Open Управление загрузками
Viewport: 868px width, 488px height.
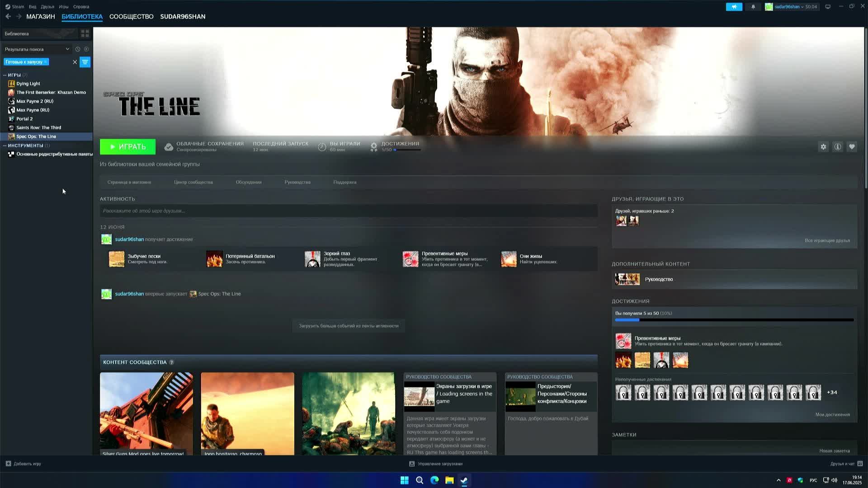[x=436, y=464]
